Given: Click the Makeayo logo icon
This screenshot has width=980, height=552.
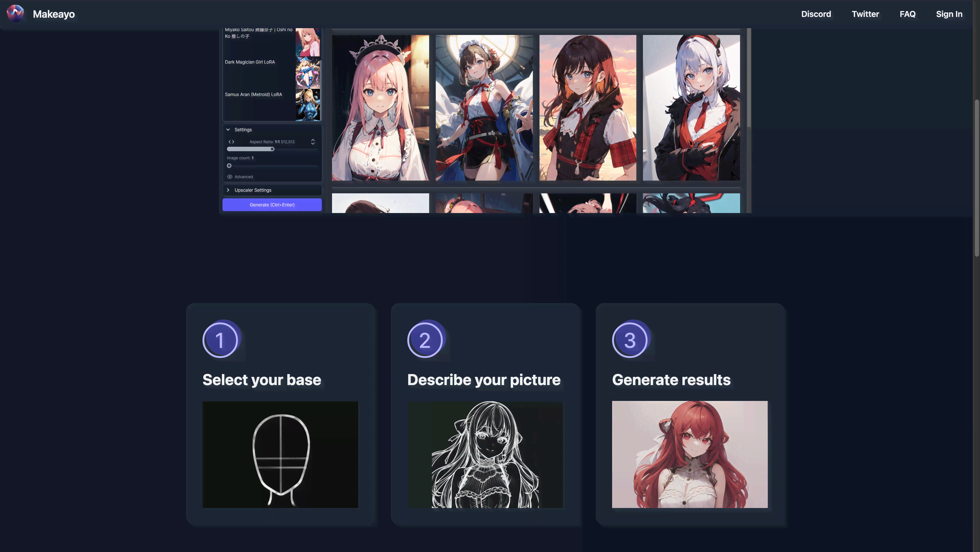Looking at the screenshot, I should click(15, 14).
